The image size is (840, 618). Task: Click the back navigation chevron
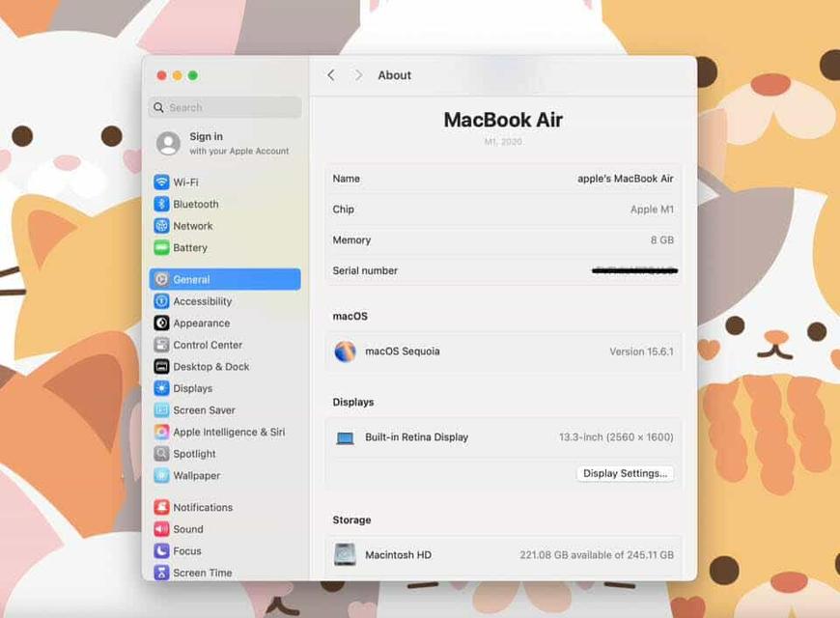(x=331, y=74)
